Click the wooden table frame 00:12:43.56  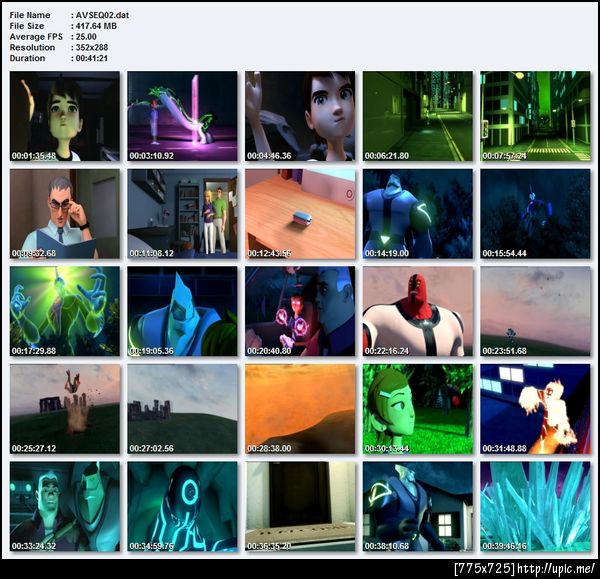click(x=300, y=214)
